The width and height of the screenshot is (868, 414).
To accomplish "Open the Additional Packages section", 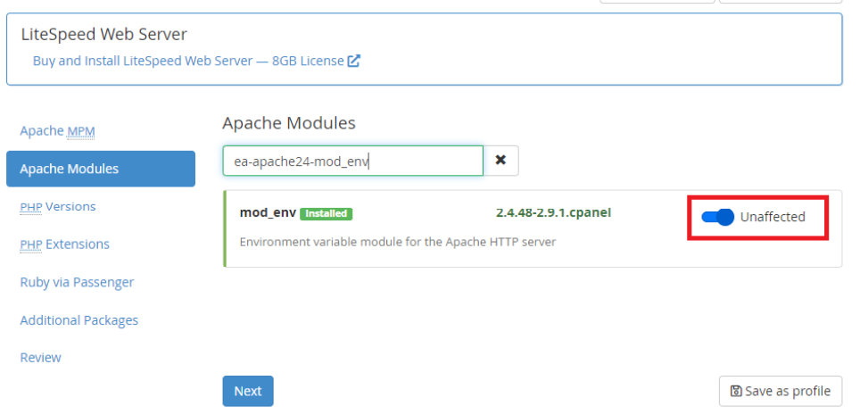I will coord(79,320).
